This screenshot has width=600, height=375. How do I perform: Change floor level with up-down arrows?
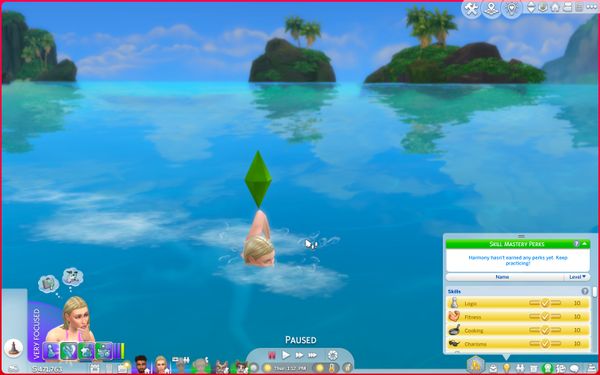pos(532,7)
